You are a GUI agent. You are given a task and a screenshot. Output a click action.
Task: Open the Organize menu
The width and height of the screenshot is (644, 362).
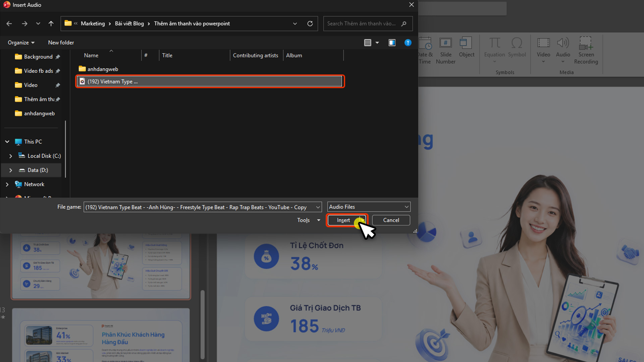[x=21, y=43]
